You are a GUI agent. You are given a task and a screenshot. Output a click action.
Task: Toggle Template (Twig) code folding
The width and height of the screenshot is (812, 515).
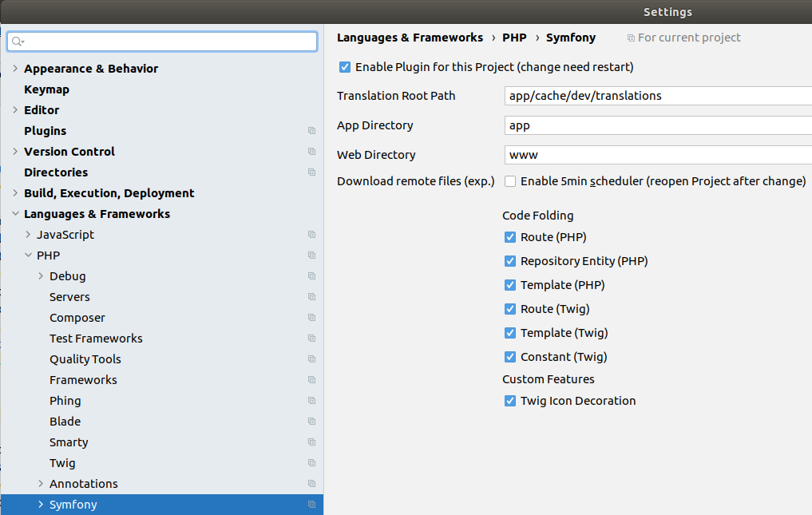click(x=510, y=333)
